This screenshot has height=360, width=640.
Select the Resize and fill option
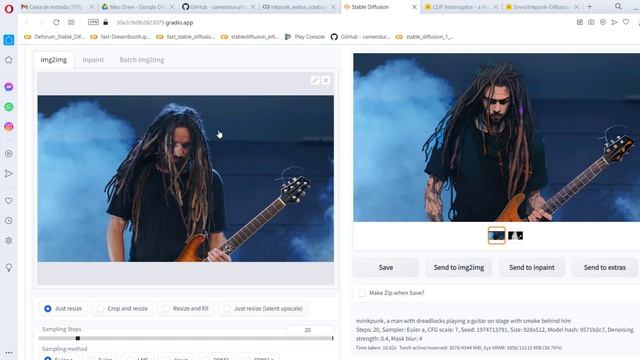[x=186, y=309]
